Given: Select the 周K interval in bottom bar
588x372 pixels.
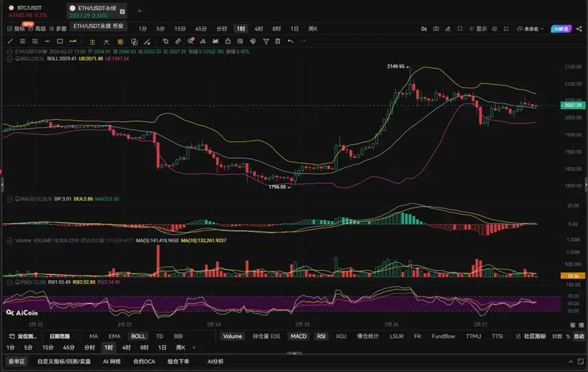Looking at the screenshot, I should coord(181,348).
